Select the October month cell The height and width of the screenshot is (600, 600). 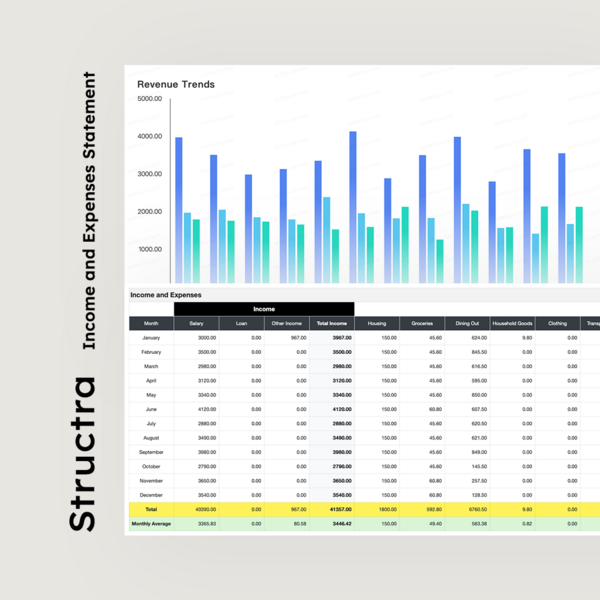(151, 466)
